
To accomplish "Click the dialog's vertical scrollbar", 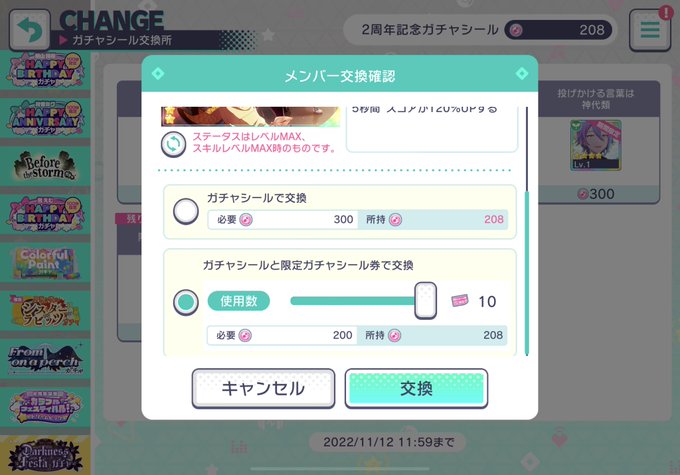I will tap(527, 231).
